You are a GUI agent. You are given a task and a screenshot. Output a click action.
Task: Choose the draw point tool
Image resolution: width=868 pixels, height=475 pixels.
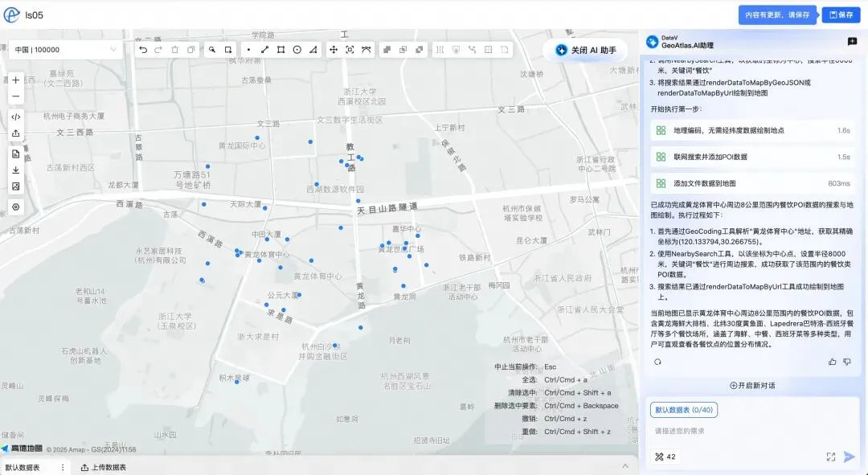coord(248,50)
